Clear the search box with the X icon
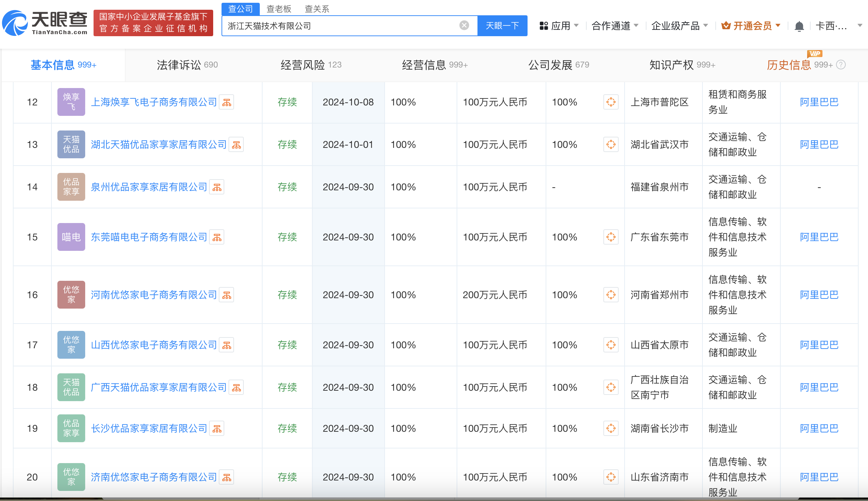The image size is (868, 501). tap(464, 25)
